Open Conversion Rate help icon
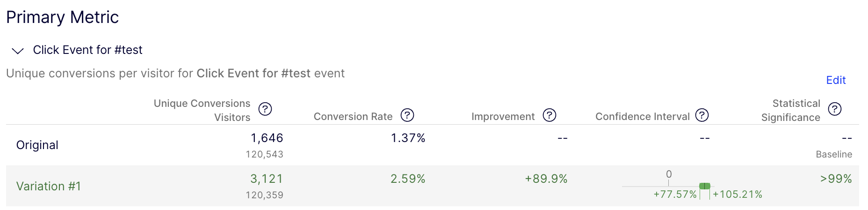Viewport: 868px width, 210px height. [x=407, y=115]
